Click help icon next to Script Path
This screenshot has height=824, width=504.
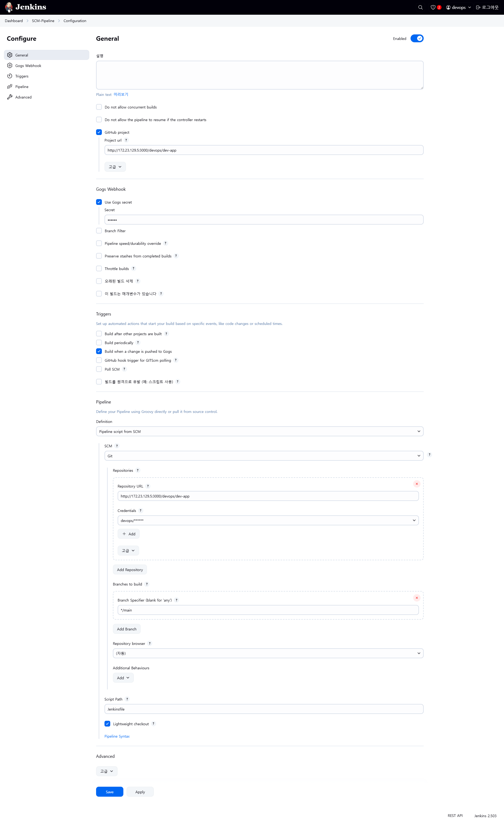click(x=127, y=699)
